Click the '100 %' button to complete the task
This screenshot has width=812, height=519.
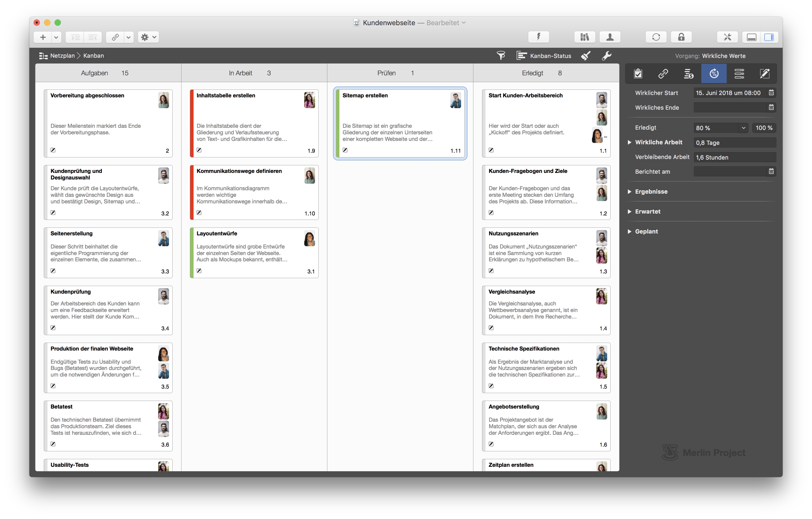764,128
